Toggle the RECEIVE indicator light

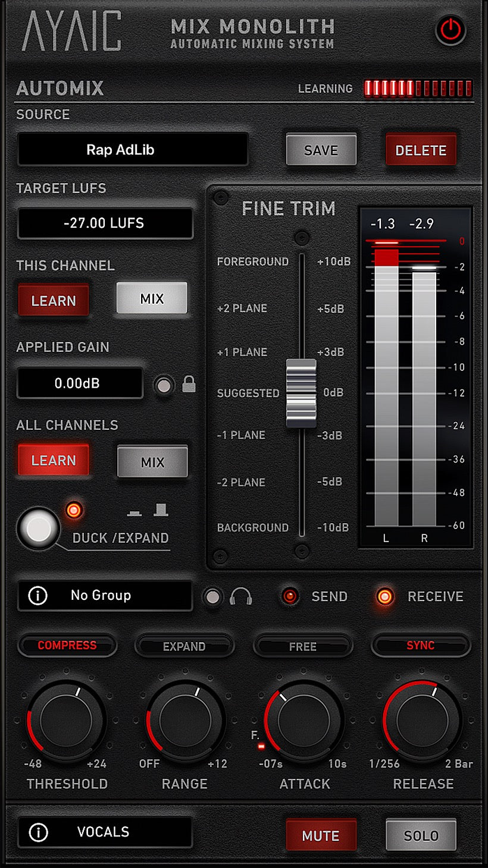pyautogui.click(x=385, y=596)
